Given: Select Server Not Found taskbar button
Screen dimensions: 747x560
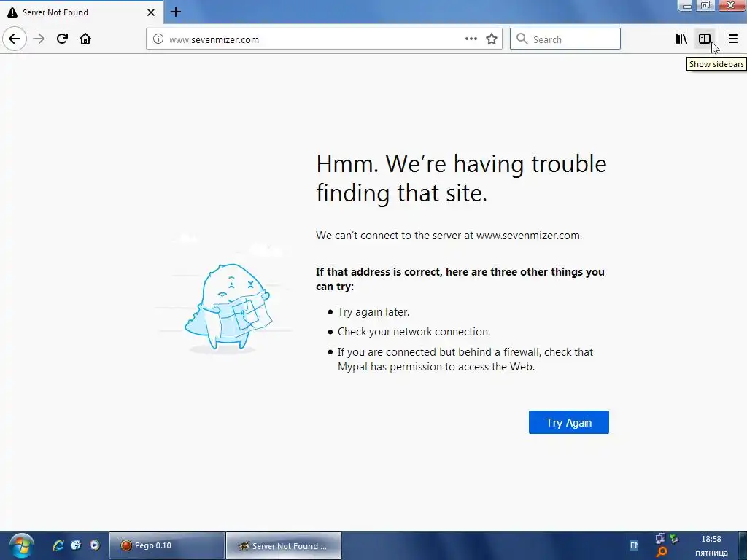Looking at the screenshot, I should [x=284, y=545].
